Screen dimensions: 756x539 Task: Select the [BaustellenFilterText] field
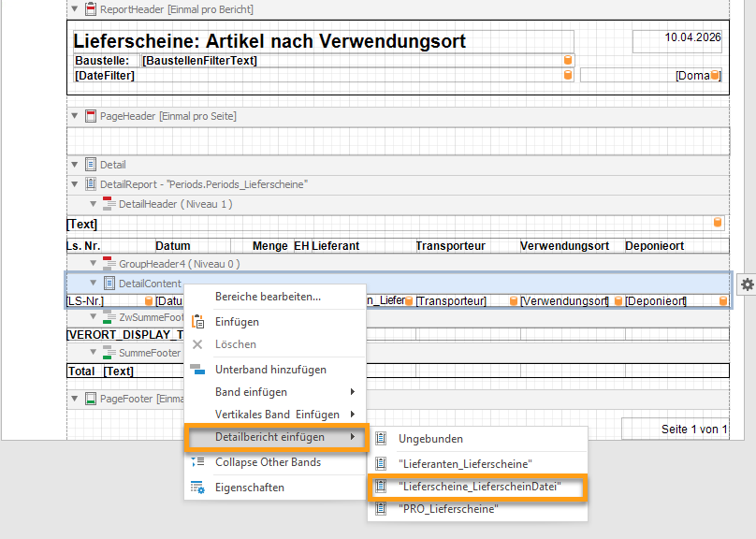pos(357,60)
